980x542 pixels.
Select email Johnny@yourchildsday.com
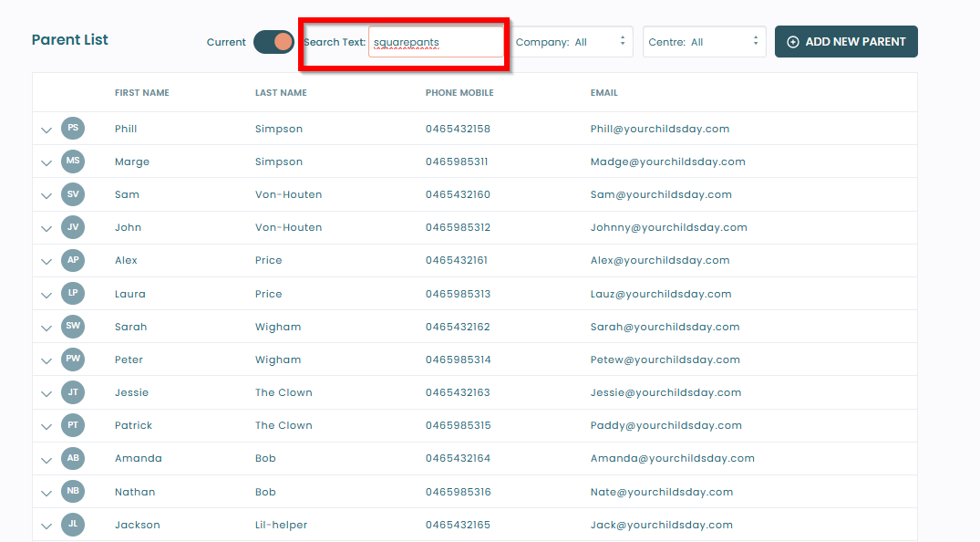click(x=669, y=228)
